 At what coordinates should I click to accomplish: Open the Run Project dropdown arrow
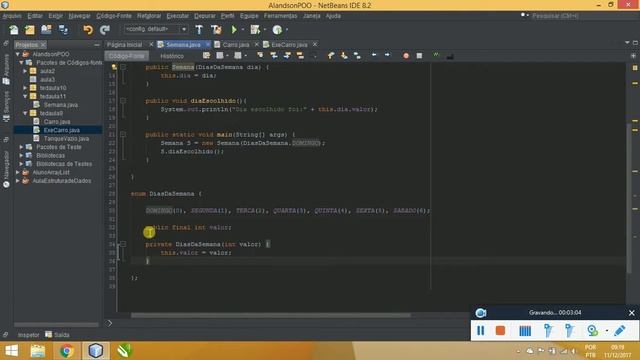tap(243, 29)
